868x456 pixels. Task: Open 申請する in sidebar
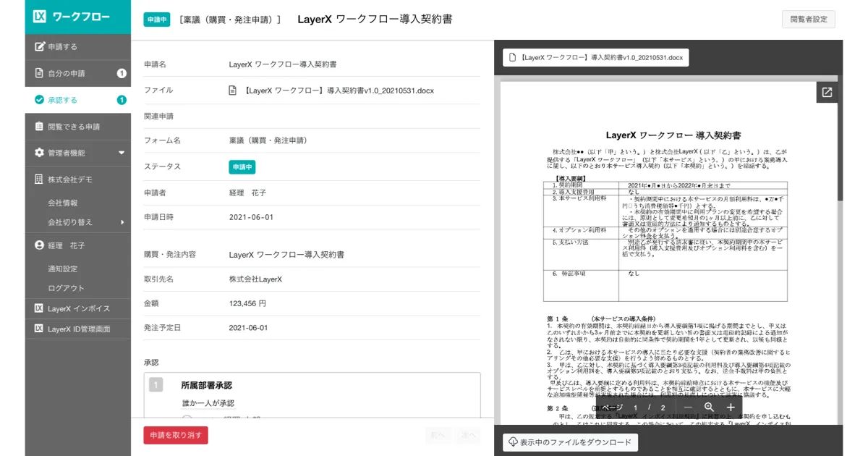tap(78, 47)
